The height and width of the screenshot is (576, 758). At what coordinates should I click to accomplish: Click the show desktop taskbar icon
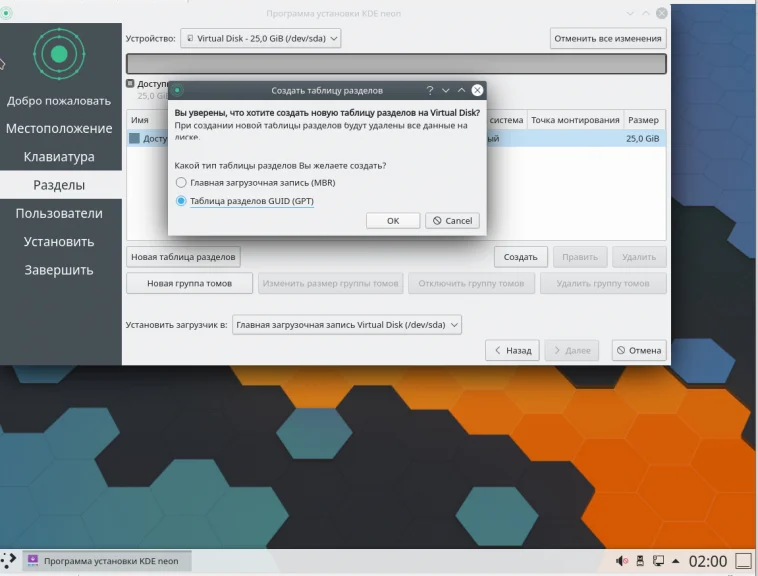pyautogui.click(x=743, y=561)
